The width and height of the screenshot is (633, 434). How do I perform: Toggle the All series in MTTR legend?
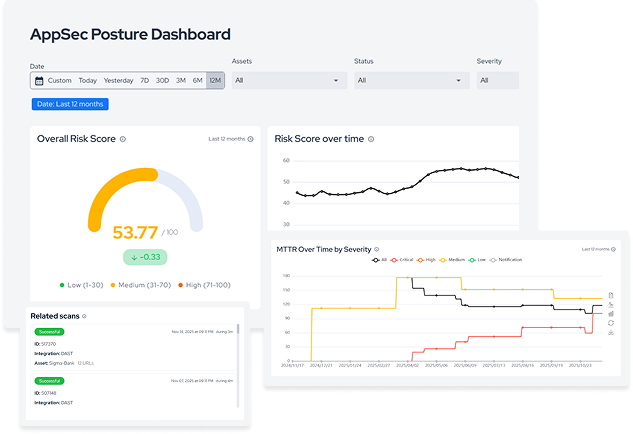(379, 260)
